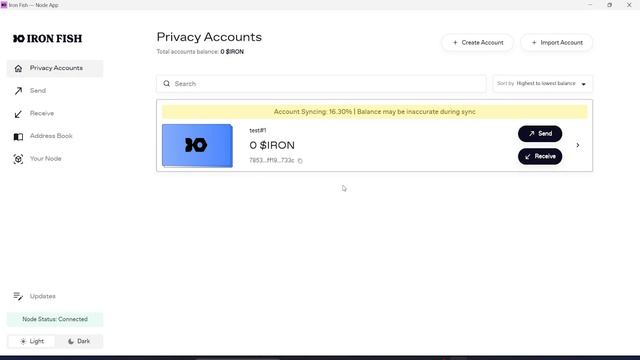Close the Iron Fish Node App window
The width and height of the screenshot is (640, 360).
pos(629,5)
